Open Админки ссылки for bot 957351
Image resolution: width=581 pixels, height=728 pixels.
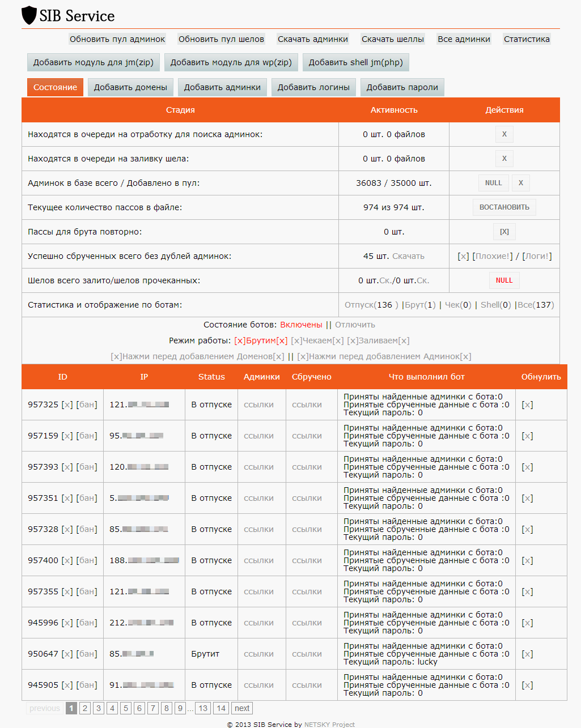coord(258,498)
